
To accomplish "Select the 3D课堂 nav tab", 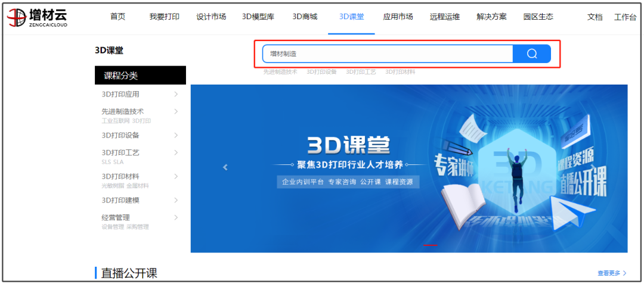I will [x=351, y=17].
